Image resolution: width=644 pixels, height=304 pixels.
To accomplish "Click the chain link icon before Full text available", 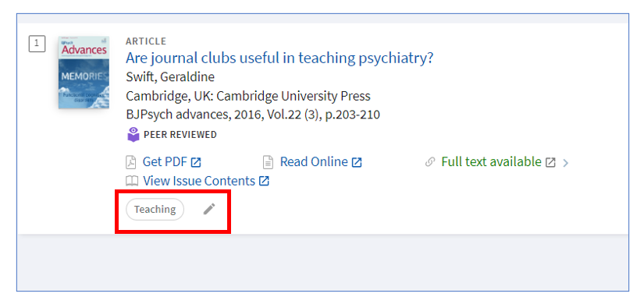I will (430, 162).
